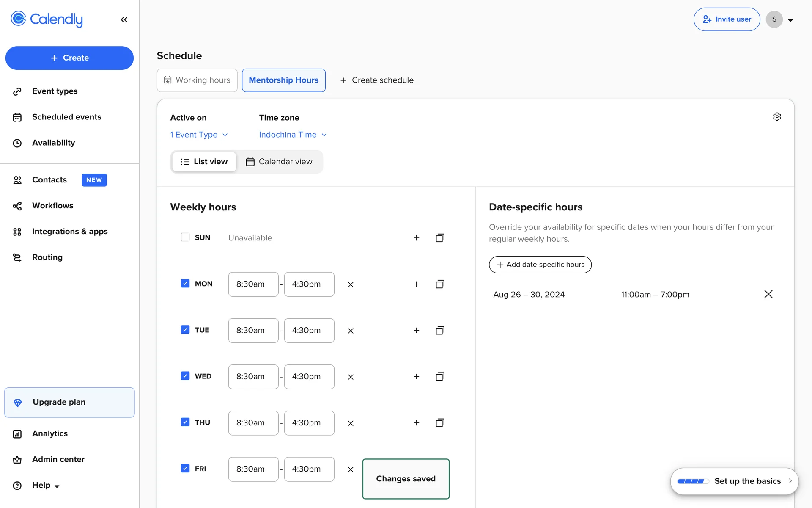This screenshot has height=508, width=812.
Task: Collapse the sidebar with double-chevron icon
Action: tap(124, 19)
